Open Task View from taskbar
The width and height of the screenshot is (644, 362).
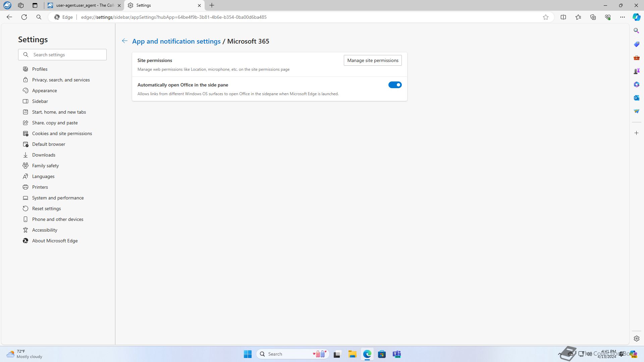337,354
